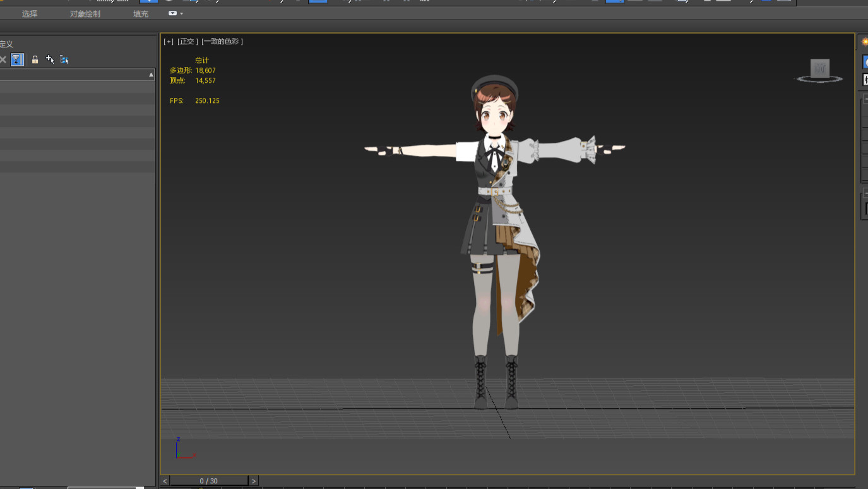Open the Create tab in command panel
Image resolution: width=868 pixels, height=489 pixels.
(x=864, y=42)
